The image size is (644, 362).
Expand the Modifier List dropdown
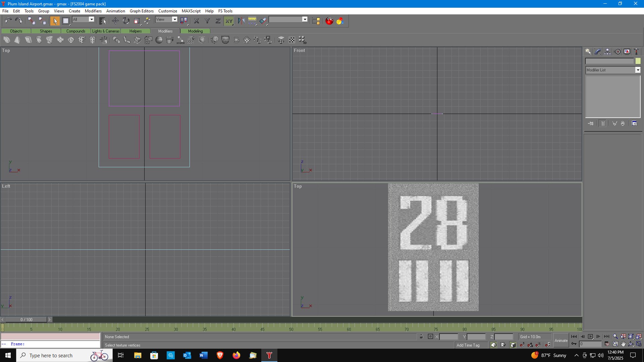[x=638, y=70]
